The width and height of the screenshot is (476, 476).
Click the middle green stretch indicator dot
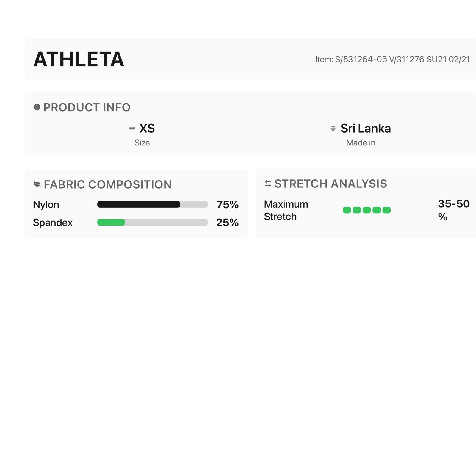[367, 210]
